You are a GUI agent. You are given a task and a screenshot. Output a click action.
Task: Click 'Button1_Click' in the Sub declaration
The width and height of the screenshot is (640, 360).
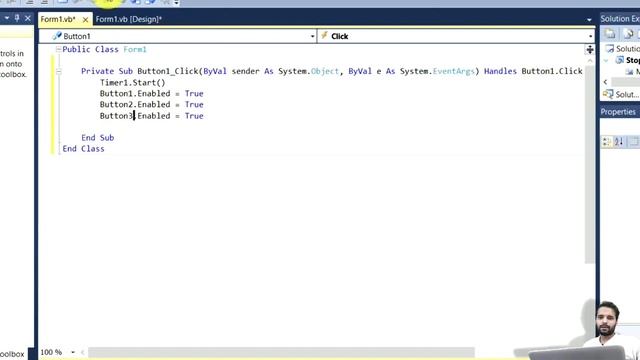point(168,71)
